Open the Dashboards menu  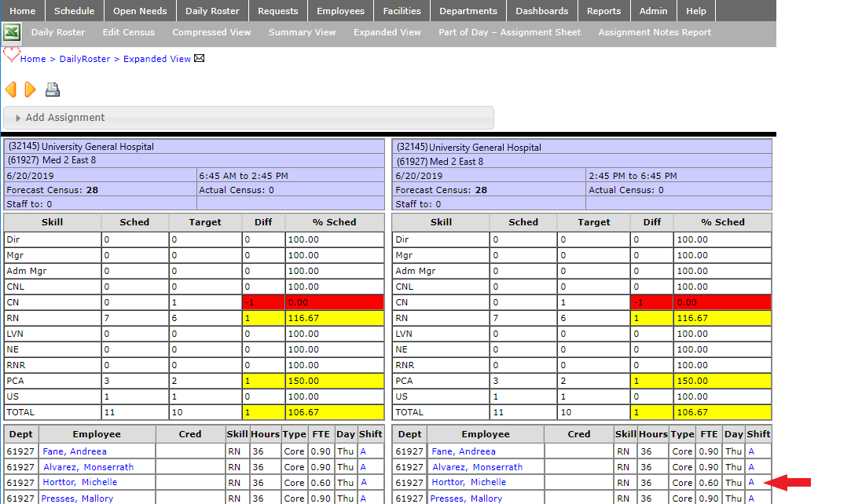(x=541, y=11)
